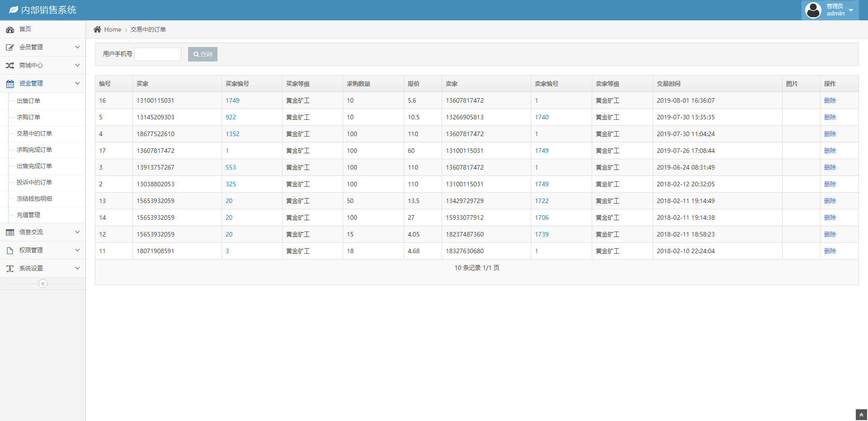
Task: Collapse the sidebar with double-arrow toggle
Action: click(x=43, y=284)
